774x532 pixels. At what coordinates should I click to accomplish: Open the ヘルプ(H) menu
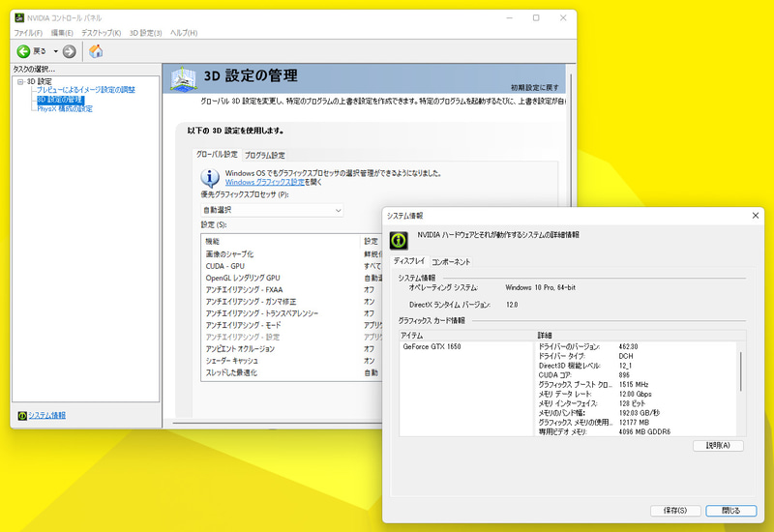tap(184, 33)
